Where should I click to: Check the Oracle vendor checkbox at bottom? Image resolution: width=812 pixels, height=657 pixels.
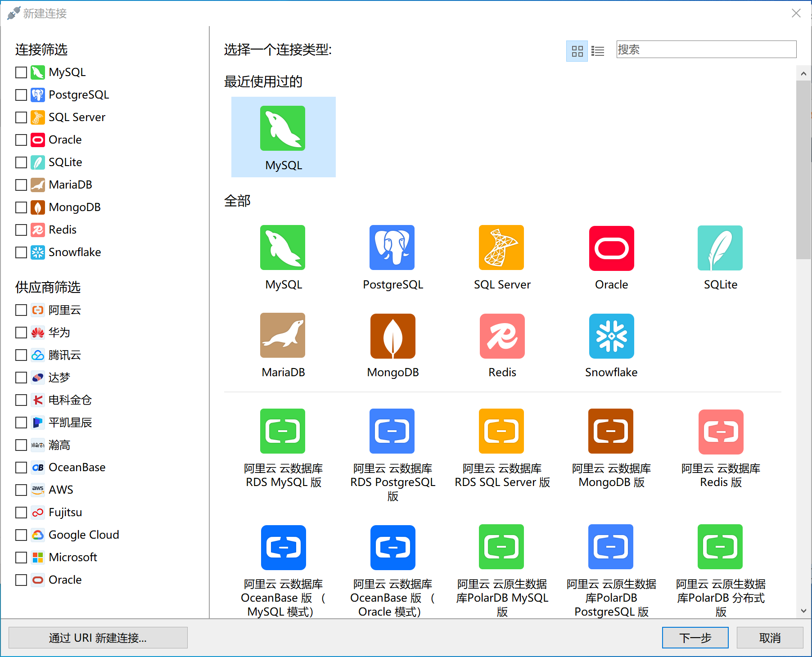click(x=21, y=580)
